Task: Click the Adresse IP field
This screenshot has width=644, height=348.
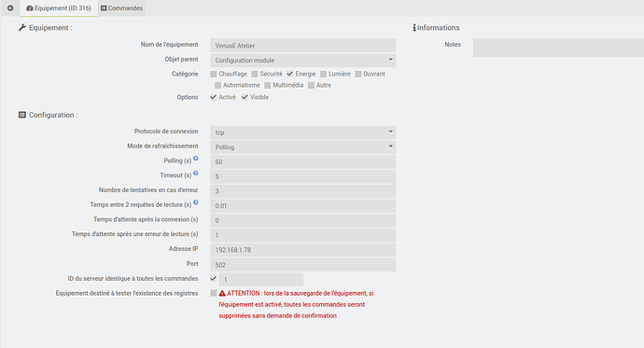Action: click(303, 250)
